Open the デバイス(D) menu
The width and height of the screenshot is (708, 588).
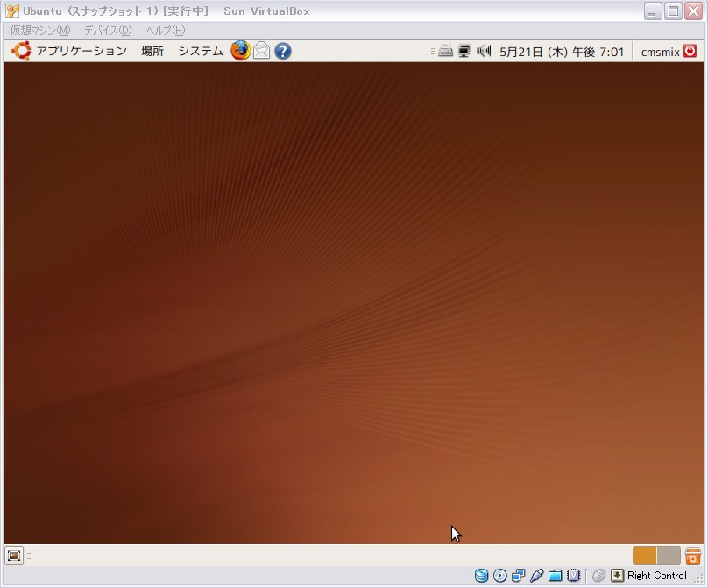click(x=108, y=31)
